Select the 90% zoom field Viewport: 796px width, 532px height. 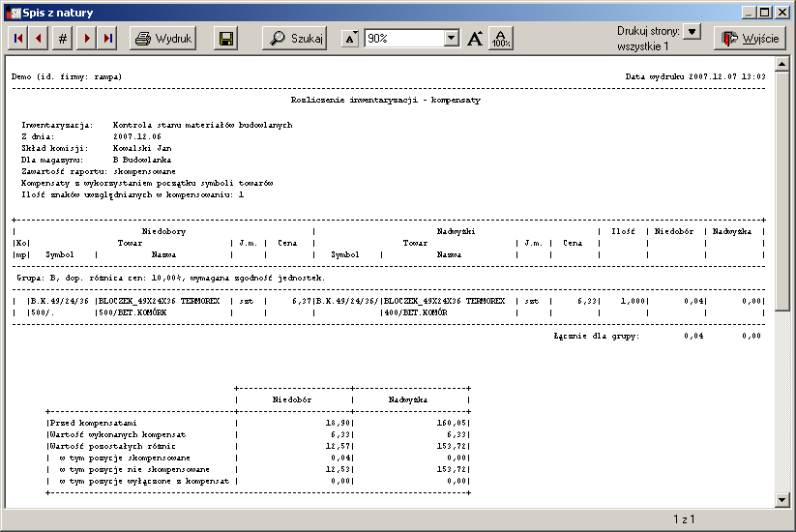point(404,38)
